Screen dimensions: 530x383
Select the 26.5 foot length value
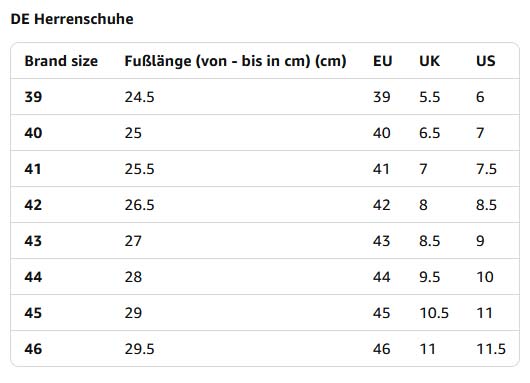[x=139, y=205]
